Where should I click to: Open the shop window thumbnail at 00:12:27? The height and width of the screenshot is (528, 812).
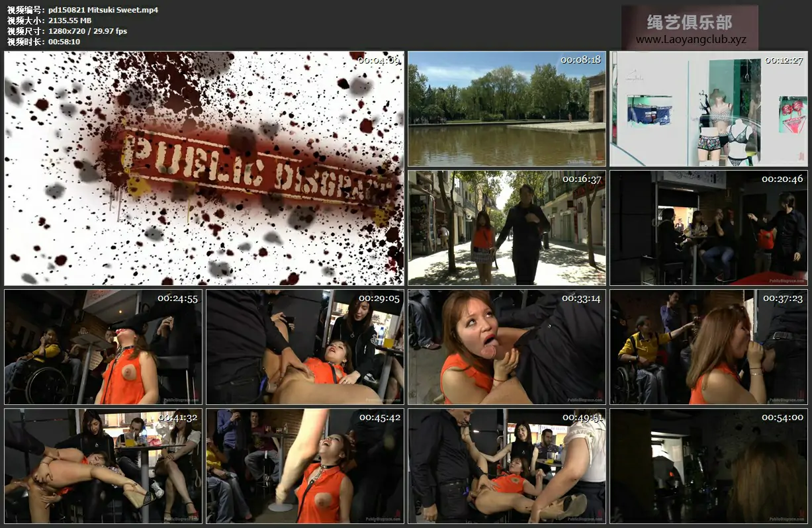(708, 109)
